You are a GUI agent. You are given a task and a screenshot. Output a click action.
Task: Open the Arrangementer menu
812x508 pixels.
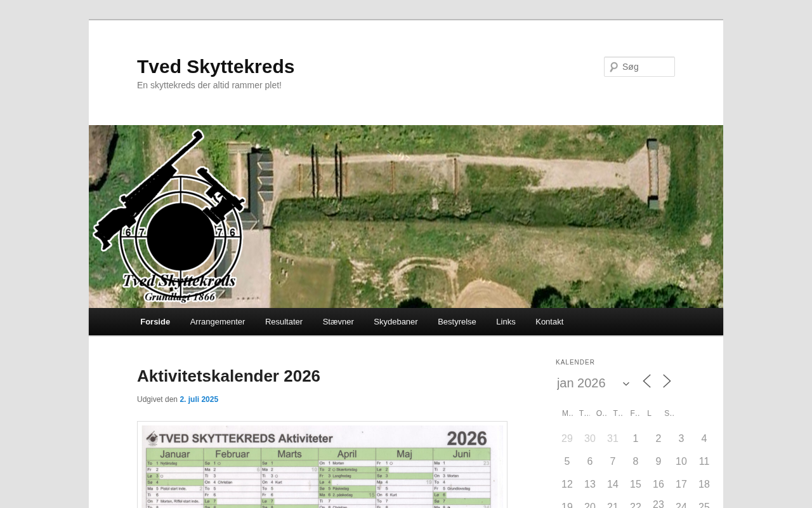tap(218, 322)
